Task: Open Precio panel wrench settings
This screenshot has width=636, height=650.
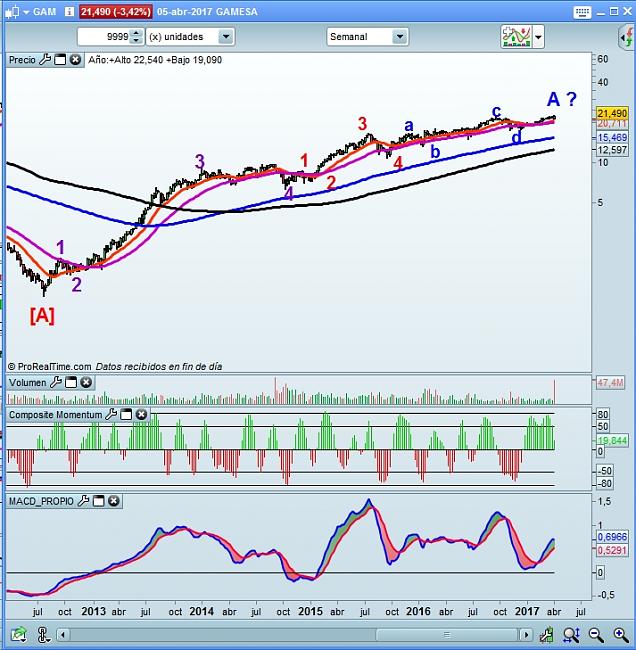Action: [x=45, y=60]
